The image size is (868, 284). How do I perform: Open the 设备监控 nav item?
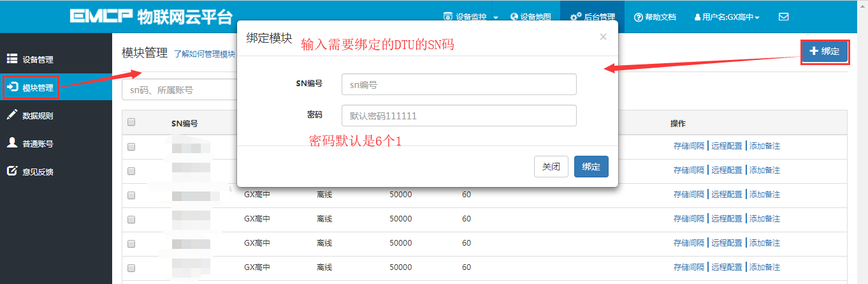click(465, 17)
